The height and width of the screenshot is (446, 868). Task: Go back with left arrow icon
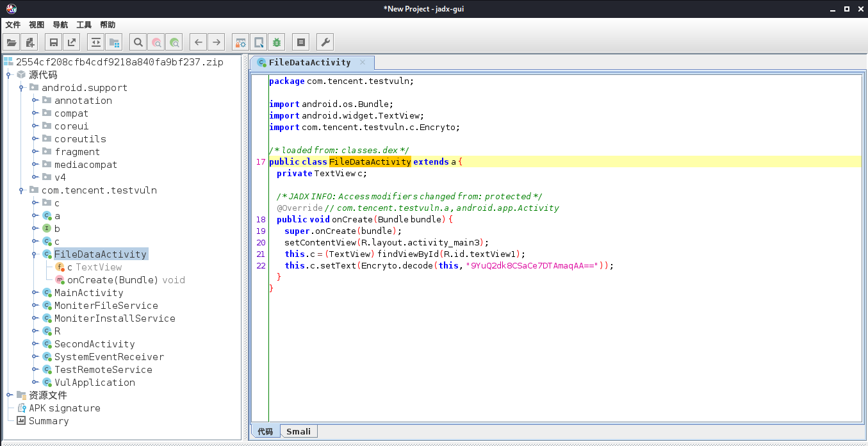pyautogui.click(x=199, y=42)
